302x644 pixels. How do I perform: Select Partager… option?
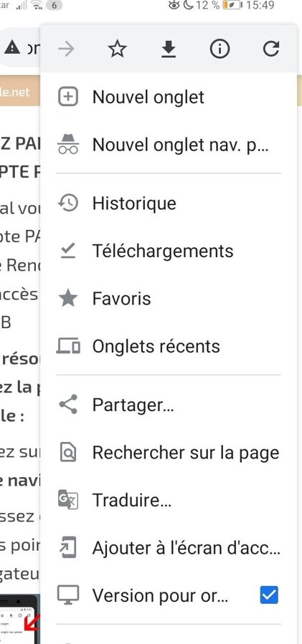(x=169, y=405)
